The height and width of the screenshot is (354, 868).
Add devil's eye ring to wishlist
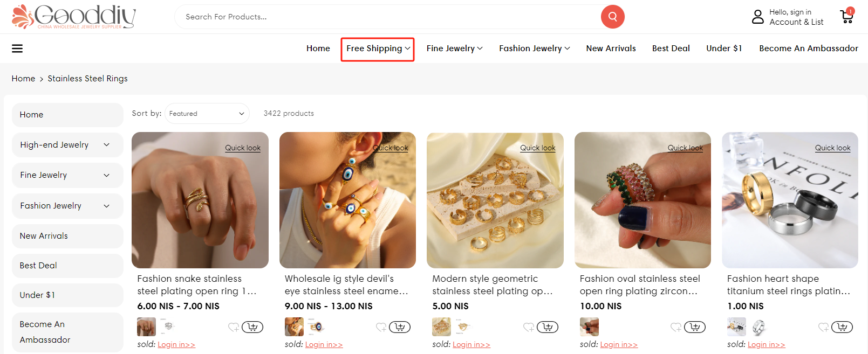tap(381, 327)
